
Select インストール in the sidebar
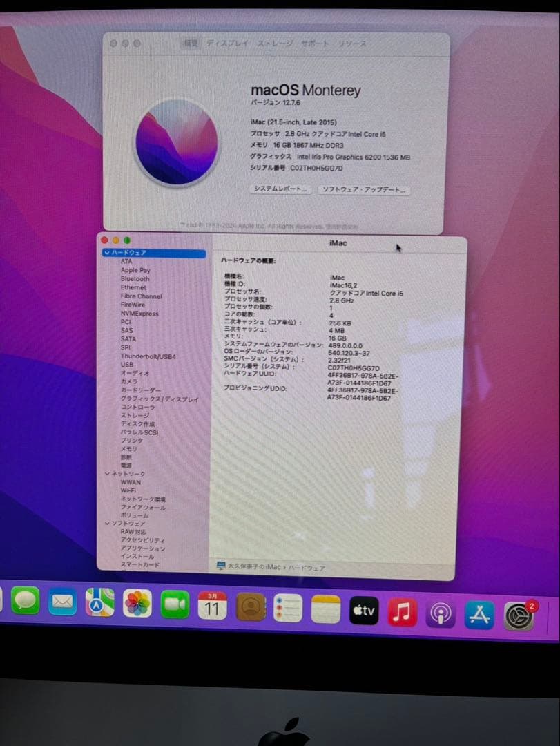[137, 556]
